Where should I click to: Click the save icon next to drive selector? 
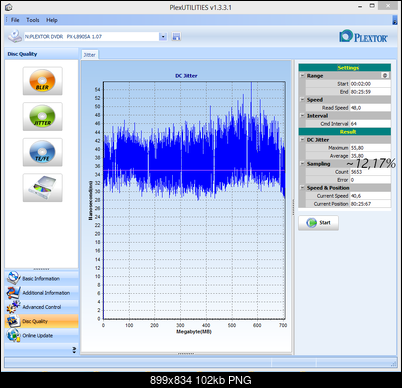tap(176, 37)
